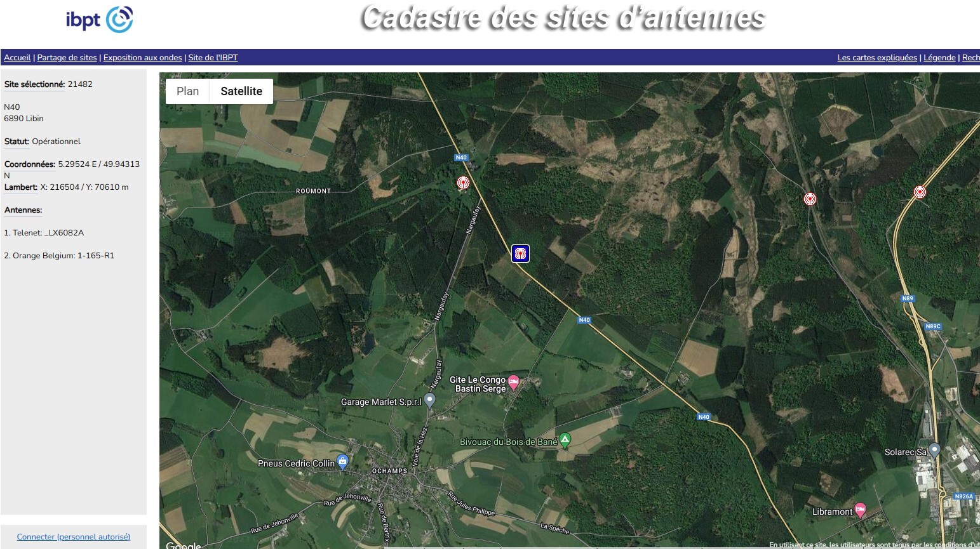Open Les cartes expliquées link
This screenshot has height=549, width=980.
click(x=877, y=58)
